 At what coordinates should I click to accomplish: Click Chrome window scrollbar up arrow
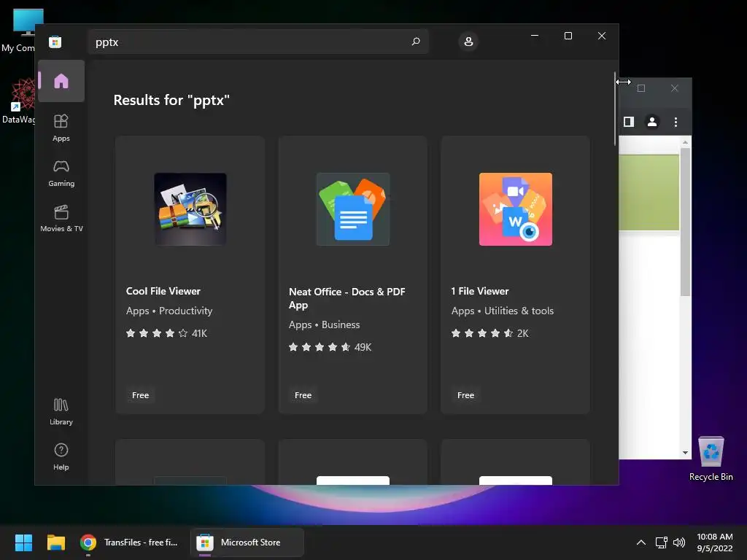[685, 142]
